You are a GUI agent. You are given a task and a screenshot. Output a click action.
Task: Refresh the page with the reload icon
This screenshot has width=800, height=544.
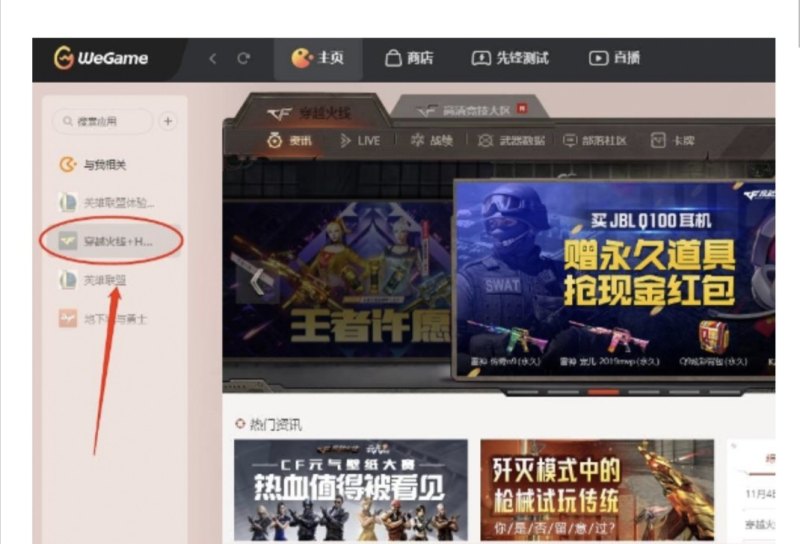(244, 58)
